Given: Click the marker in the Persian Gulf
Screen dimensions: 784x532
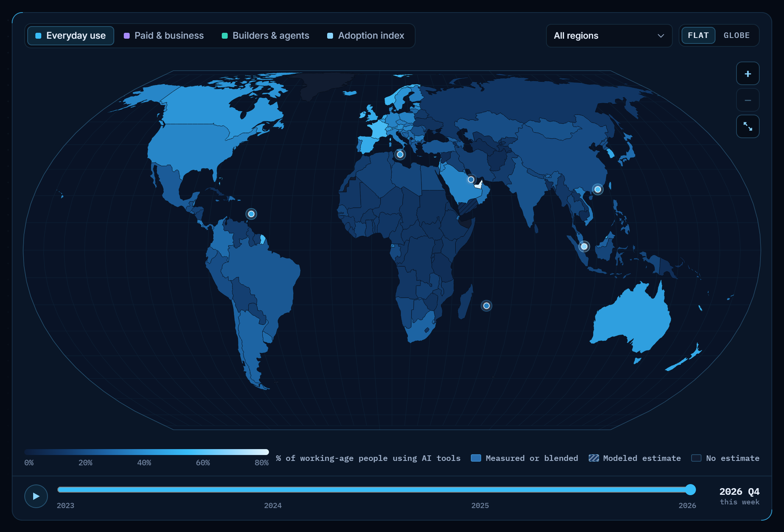Looking at the screenshot, I should [x=471, y=180].
